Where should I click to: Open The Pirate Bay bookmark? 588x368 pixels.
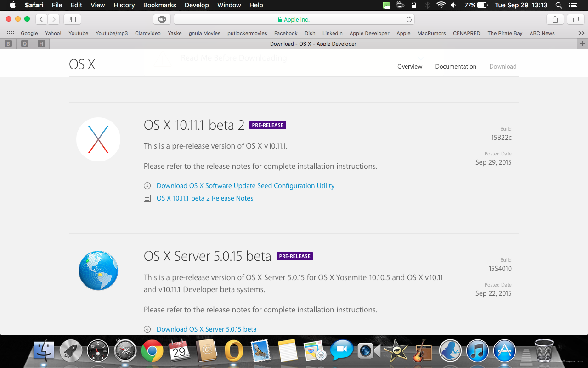(x=505, y=33)
